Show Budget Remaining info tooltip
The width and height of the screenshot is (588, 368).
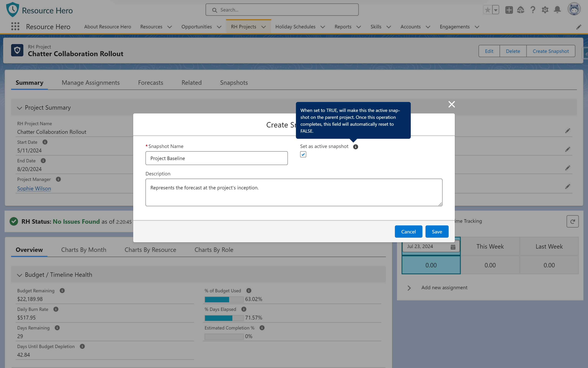(x=62, y=291)
